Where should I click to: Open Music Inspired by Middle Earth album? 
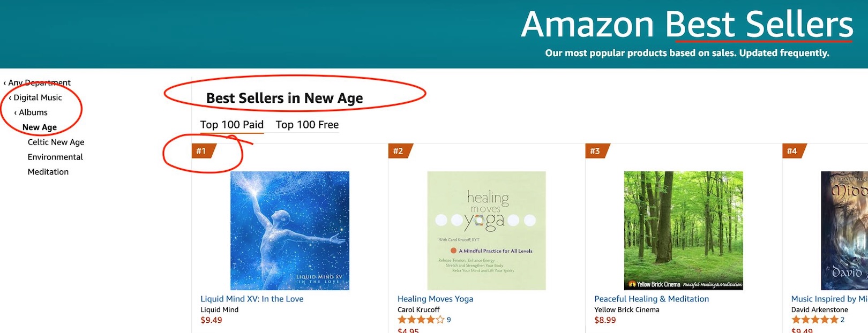point(827,298)
